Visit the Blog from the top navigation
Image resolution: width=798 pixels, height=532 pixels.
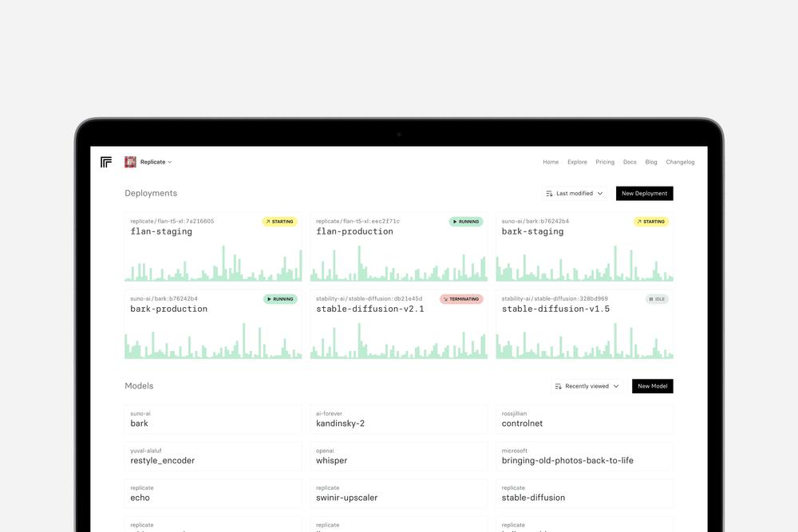[651, 162]
